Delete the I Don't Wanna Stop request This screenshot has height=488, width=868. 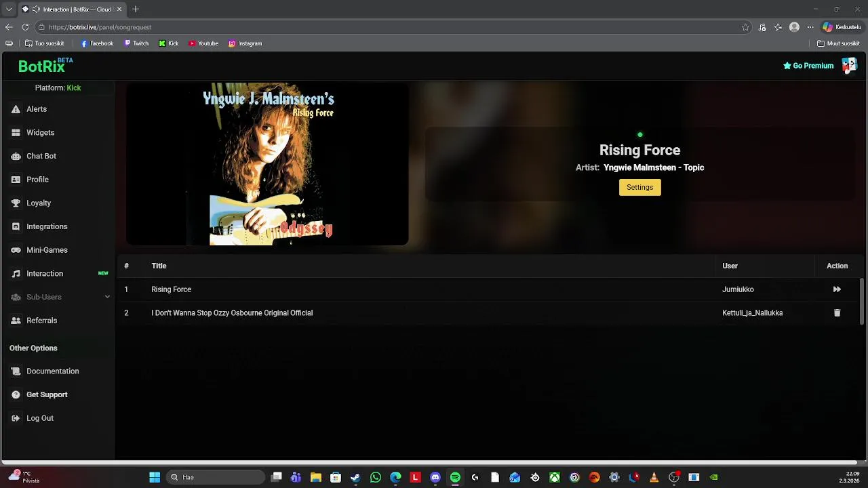[837, 313]
